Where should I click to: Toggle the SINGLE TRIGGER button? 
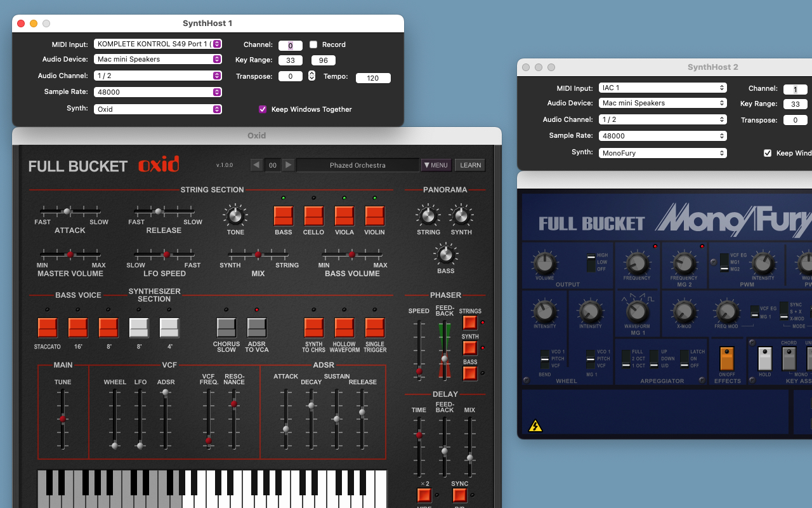(375, 328)
